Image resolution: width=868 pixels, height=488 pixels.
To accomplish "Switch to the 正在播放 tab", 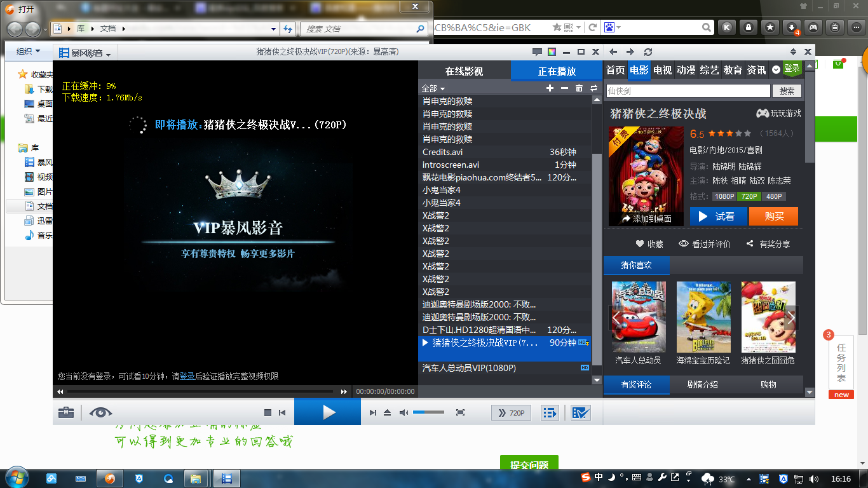I will coord(557,71).
